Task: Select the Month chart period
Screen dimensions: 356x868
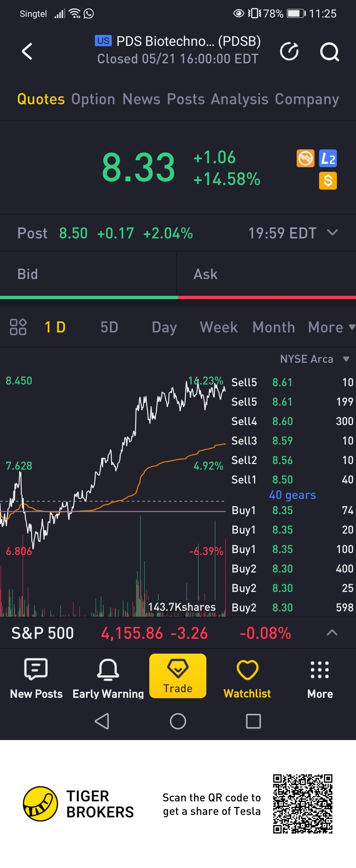Action: [x=274, y=327]
